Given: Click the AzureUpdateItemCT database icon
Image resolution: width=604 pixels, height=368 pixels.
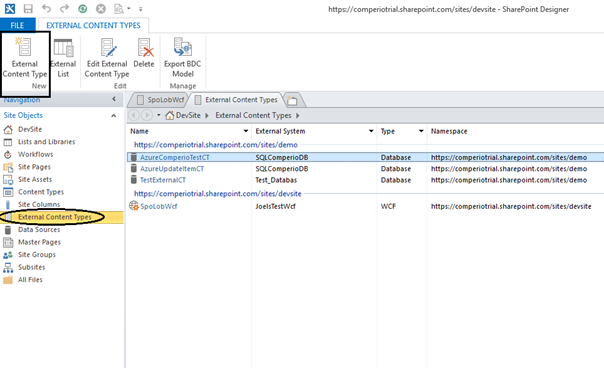Looking at the screenshot, I should click(134, 168).
